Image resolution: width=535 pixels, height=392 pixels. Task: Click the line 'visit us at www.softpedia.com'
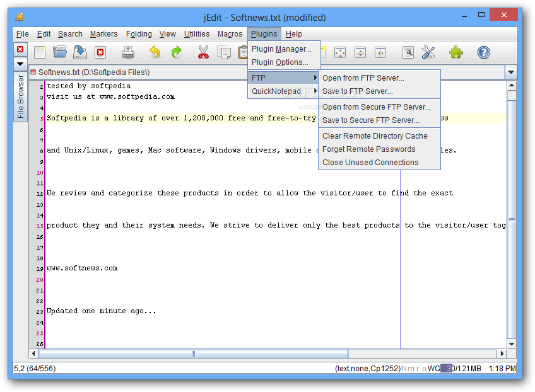(x=110, y=97)
